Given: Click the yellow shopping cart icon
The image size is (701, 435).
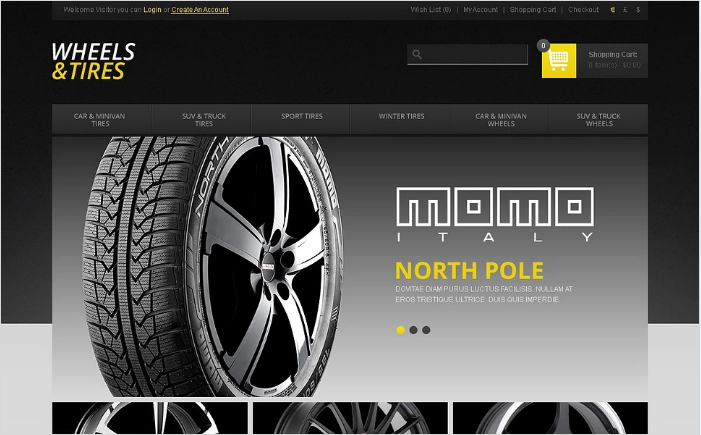Looking at the screenshot, I should [x=559, y=61].
